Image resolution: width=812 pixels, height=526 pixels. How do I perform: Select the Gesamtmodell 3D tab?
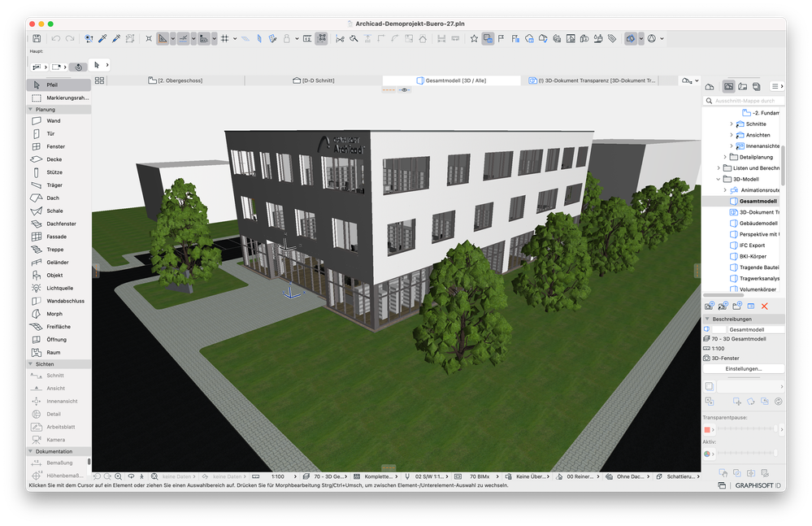(452, 80)
